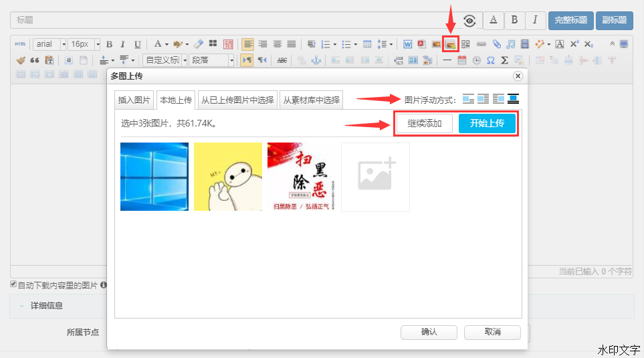Click the paste as plain text icon

49,60
